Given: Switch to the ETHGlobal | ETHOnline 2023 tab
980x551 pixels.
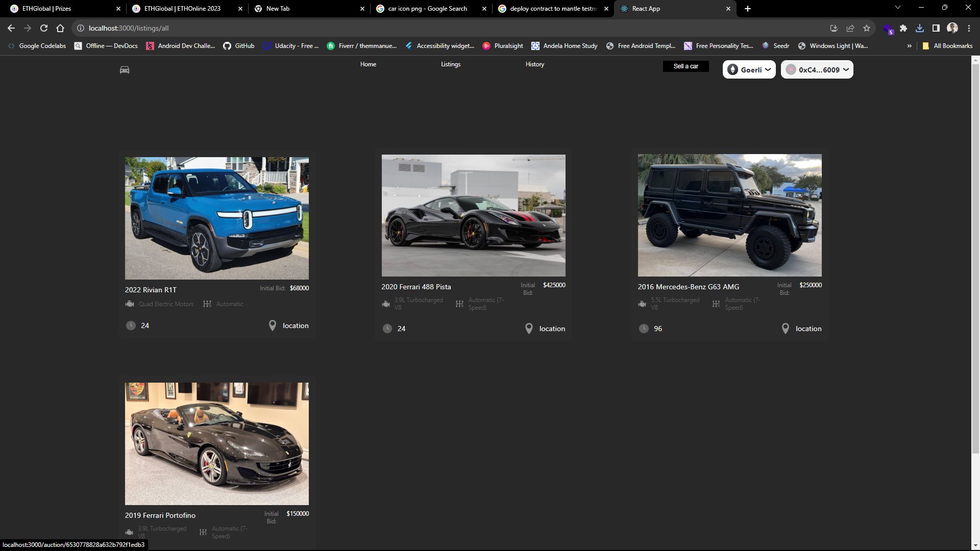Looking at the screenshot, I should [x=186, y=9].
